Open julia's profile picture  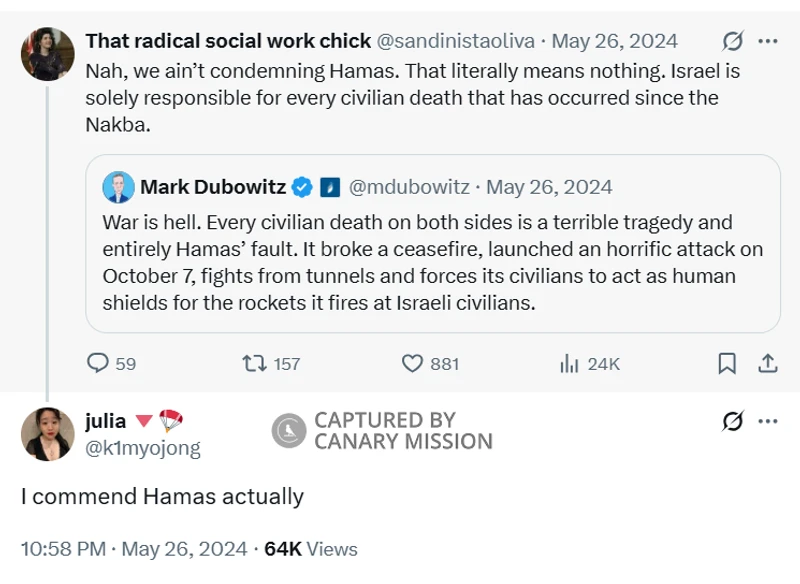[47, 434]
